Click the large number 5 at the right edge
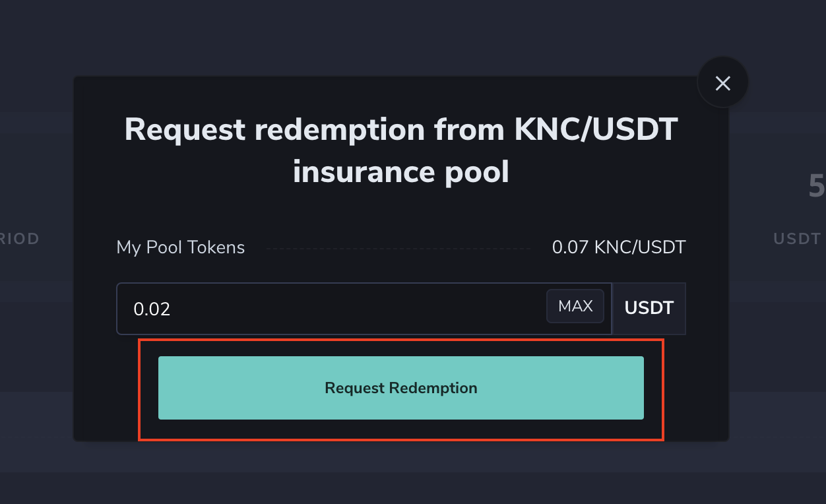The width and height of the screenshot is (826, 504). [x=816, y=187]
